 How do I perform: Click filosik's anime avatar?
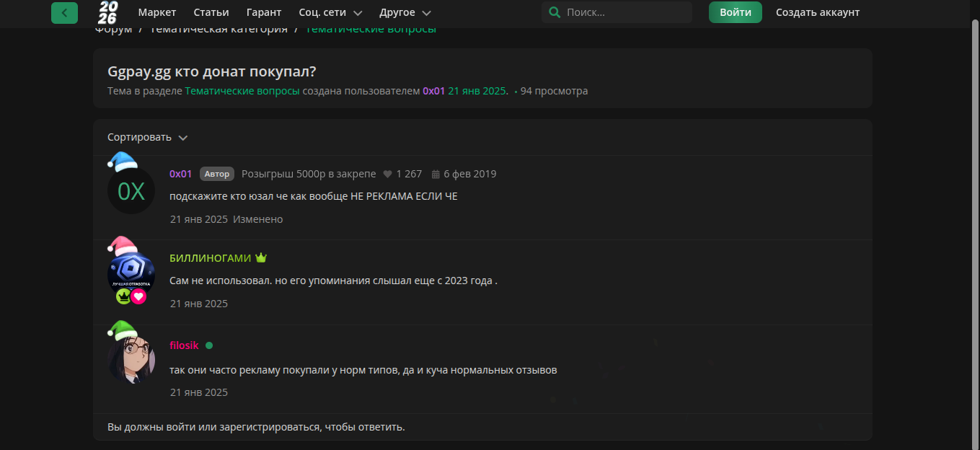(x=131, y=358)
